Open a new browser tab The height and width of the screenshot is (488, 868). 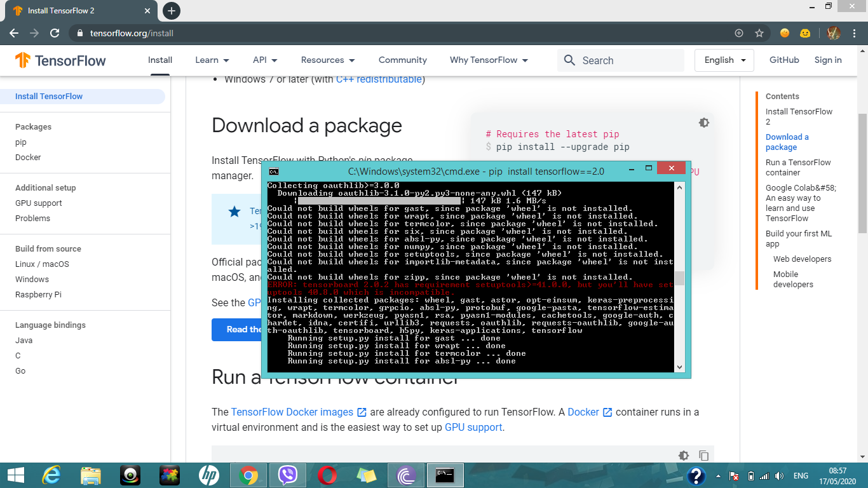[172, 11]
